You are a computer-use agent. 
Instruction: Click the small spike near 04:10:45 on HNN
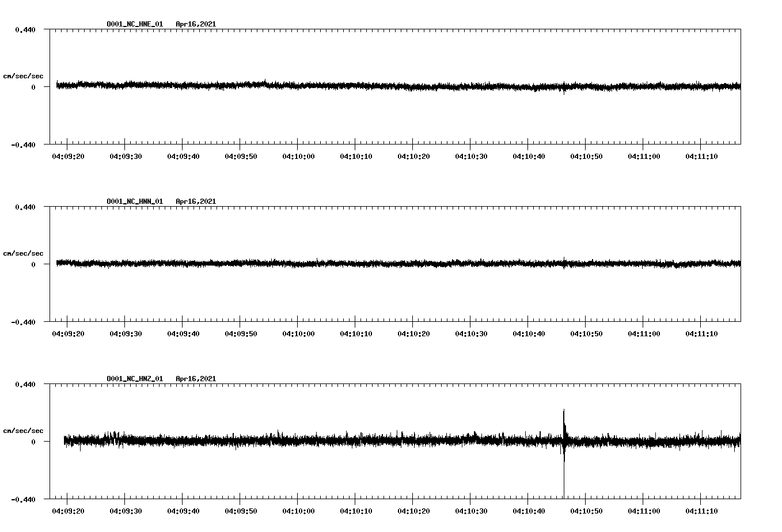point(564,259)
